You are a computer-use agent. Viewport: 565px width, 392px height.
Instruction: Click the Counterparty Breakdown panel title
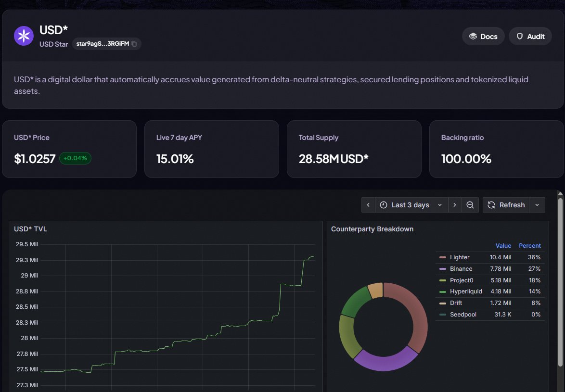372,229
